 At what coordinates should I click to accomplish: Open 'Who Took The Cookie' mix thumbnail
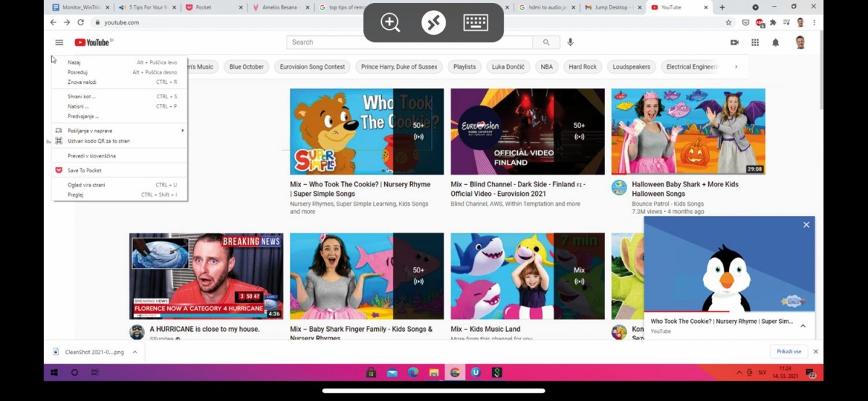click(x=367, y=131)
